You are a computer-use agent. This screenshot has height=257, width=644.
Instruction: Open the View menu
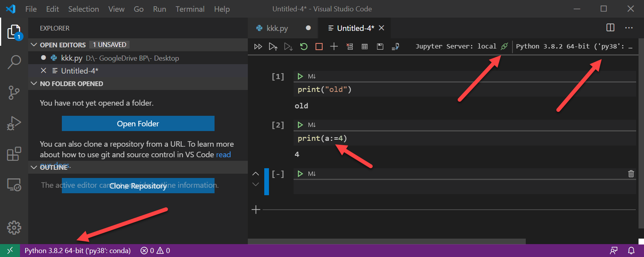point(116,9)
